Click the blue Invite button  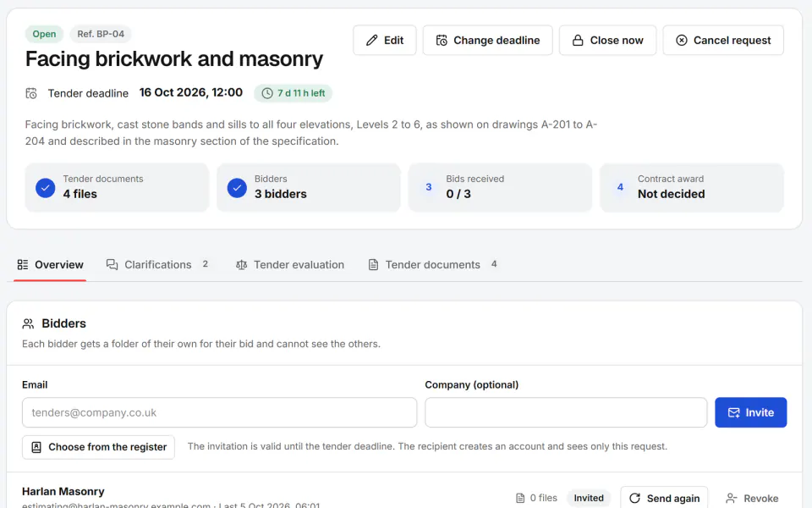pos(751,412)
